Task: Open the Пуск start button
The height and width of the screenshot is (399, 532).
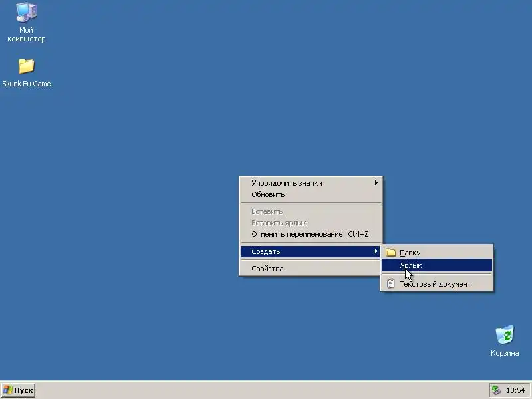Action: pyautogui.click(x=18, y=390)
